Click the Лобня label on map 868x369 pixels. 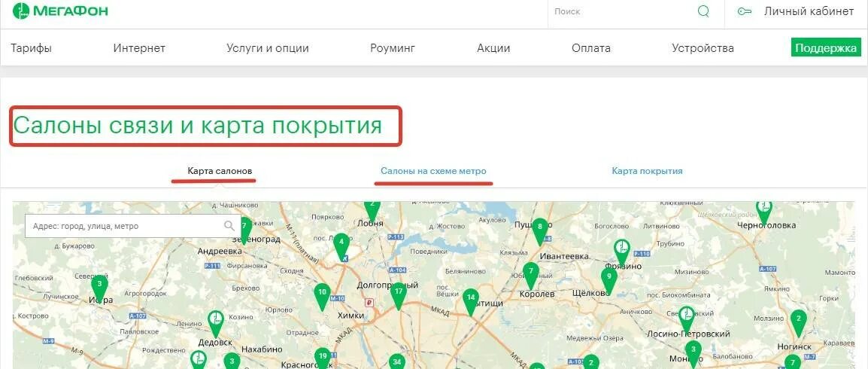coord(370,224)
